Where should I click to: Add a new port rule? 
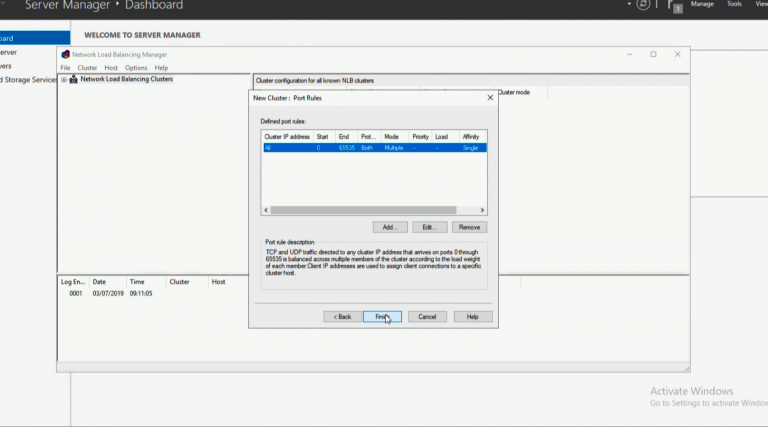pyautogui.click(x=390, y=227)
